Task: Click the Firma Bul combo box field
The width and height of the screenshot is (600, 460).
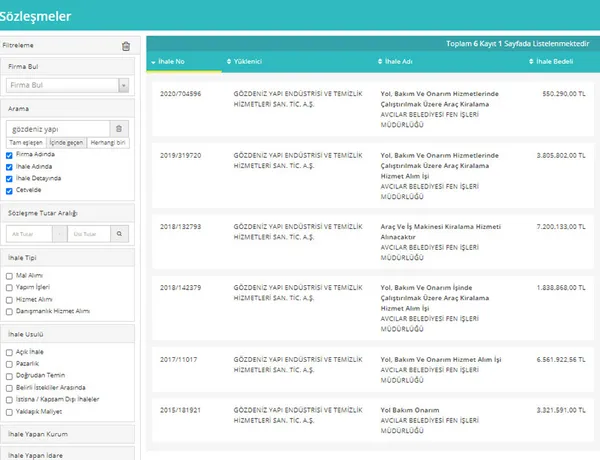Action: click(67, 85)
